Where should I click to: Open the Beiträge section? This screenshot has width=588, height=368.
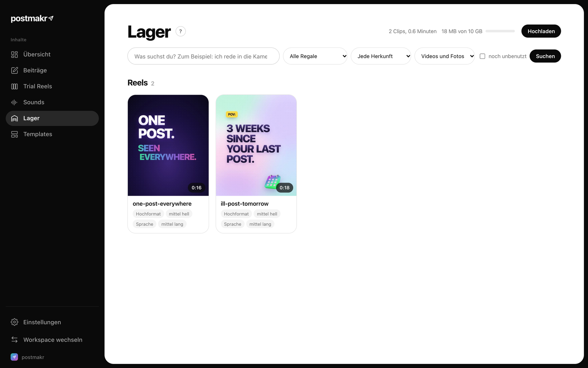52,70
